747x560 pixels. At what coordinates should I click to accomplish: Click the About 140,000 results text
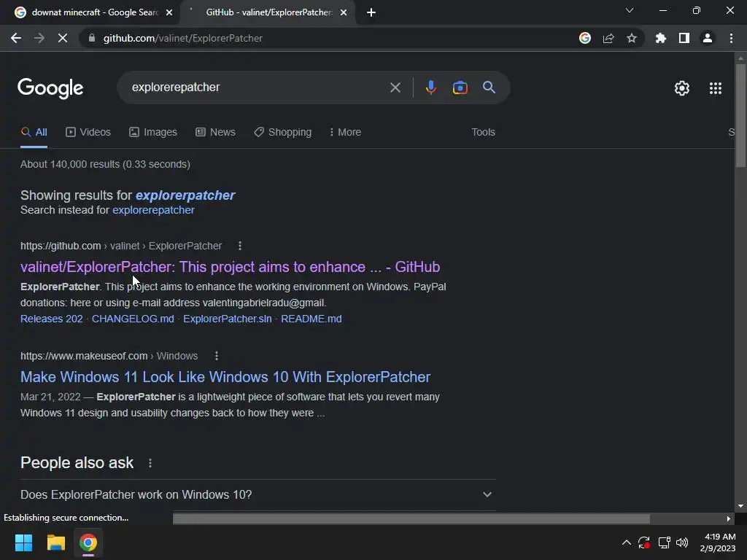click(105, 164)
